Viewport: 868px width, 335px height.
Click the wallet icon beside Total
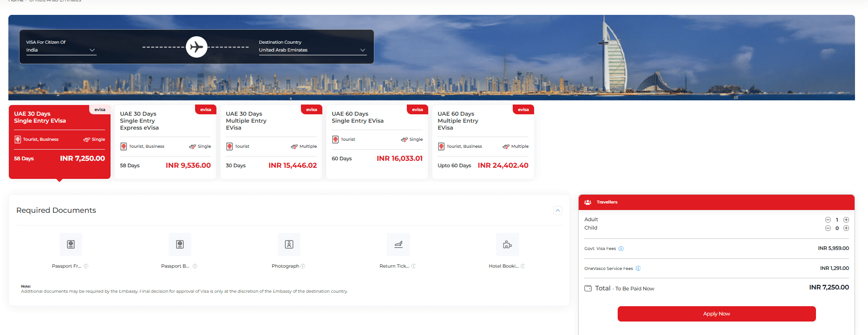click(x=588, y=288)
